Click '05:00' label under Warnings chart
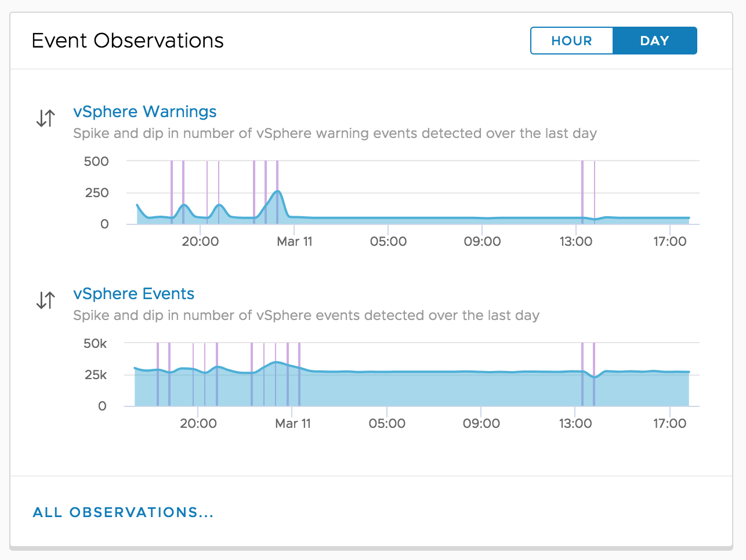Screen dimensions: 746x560 (x=388, y=241)
